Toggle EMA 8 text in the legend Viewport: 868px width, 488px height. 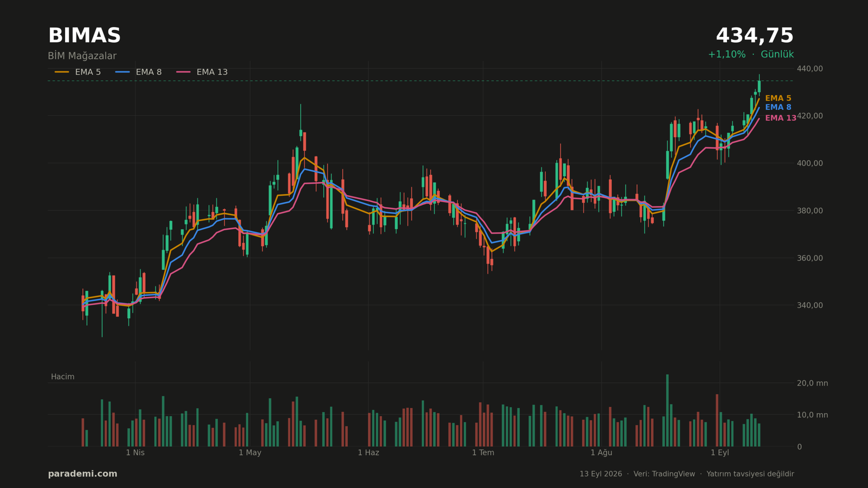tap(149, 72)
